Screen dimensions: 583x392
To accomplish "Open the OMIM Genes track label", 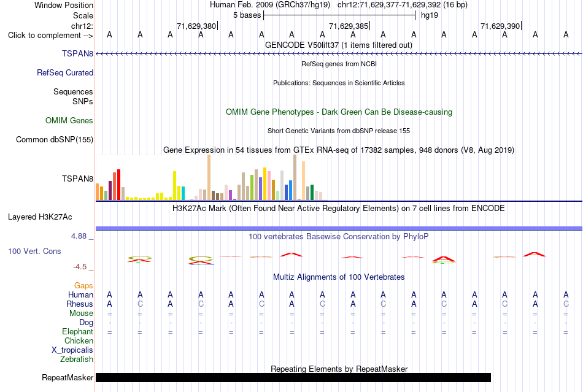I will point(69,120).
